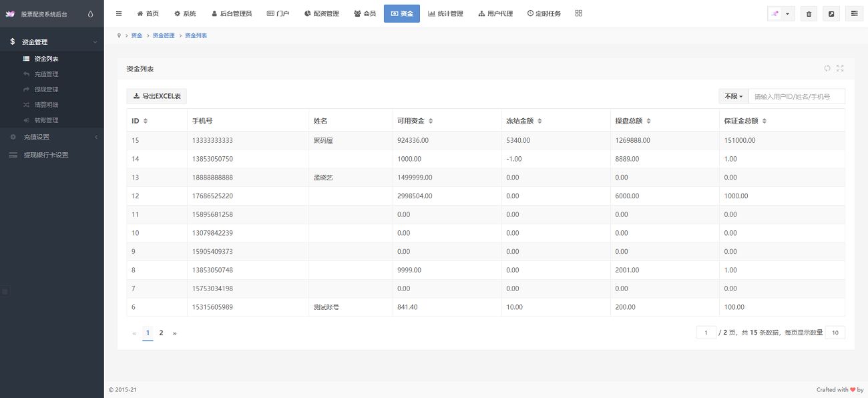Screen dimensions: 868x398
Task: Switch to the 统计管理 tab
Action: pos(445,13)
